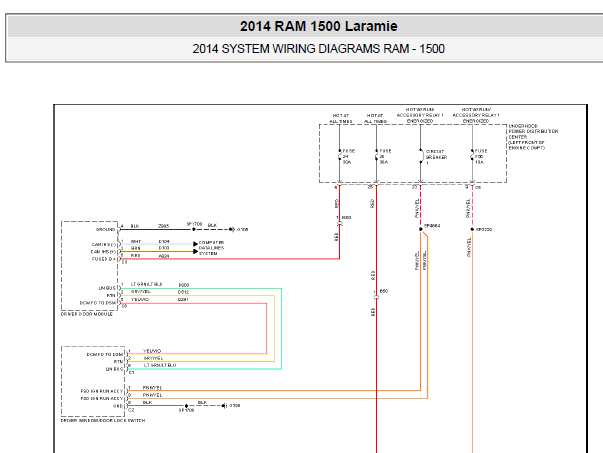Image resolution: width=603 pixels, height=453 pixels.
Task: Click the "FUSED B+" pin label
Action: pyautogui.click(x=103, y=259)
